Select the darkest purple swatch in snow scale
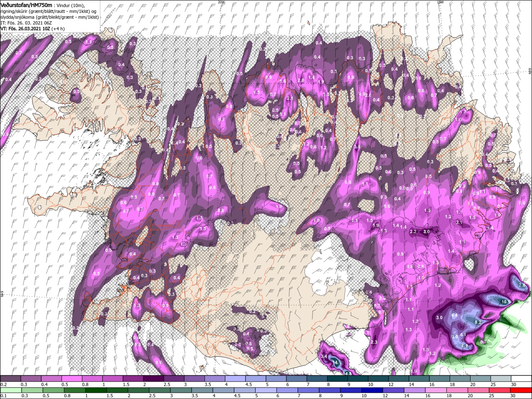The height and width of the screenshot is (399, 532). (x=153, y=379)
